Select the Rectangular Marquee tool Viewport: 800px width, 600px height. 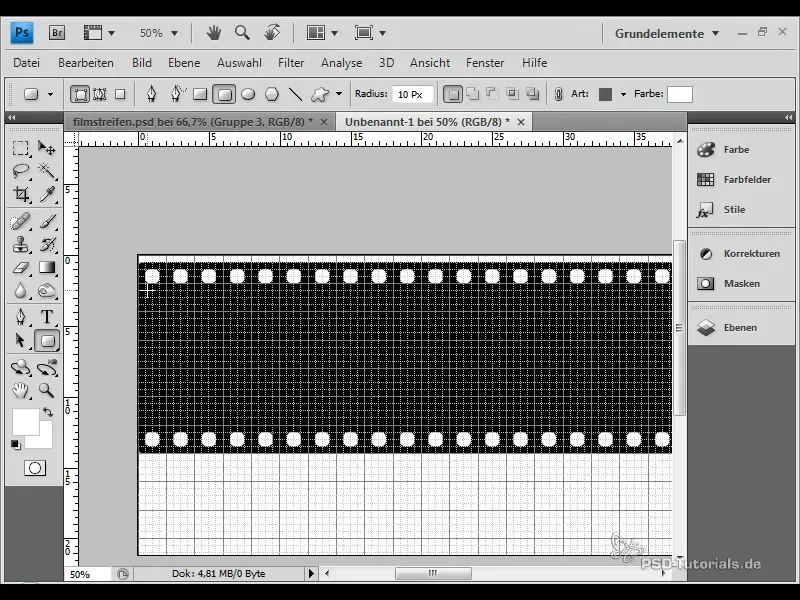[x=20, y=148]
